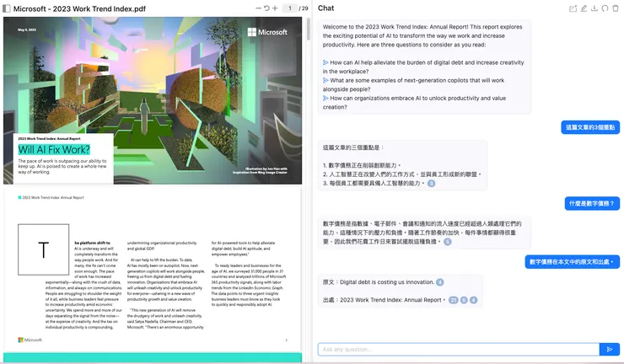The height and width of the screenshot is (364, 624).
Task: Click the user message '這篇文章的3個重點'
Action: click(x=590, y=127)
